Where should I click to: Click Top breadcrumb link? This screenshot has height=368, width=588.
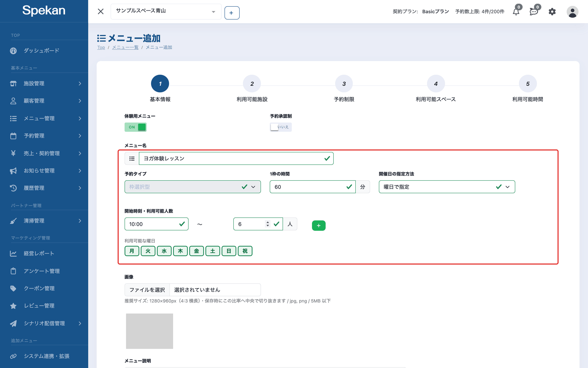click(x=101, y=47)
